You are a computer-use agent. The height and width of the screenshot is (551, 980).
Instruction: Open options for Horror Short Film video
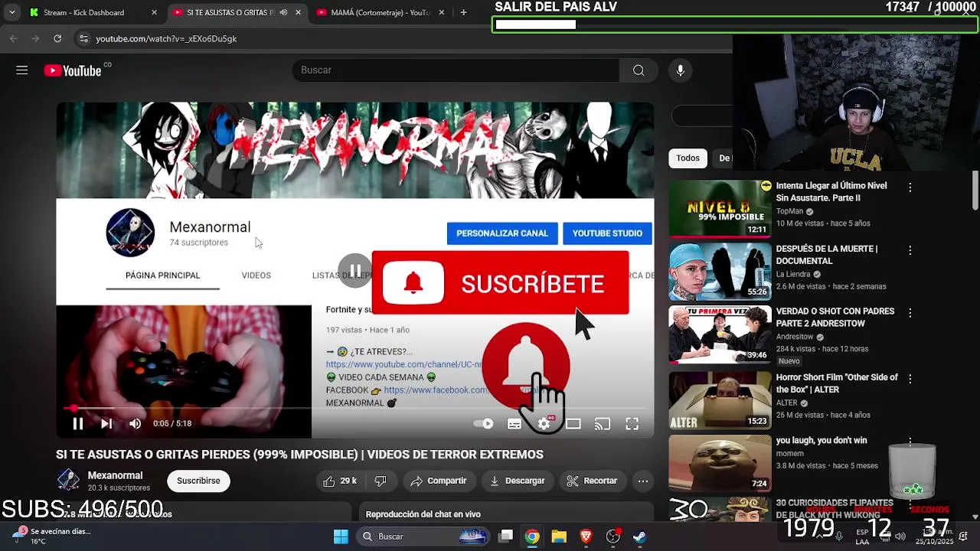910,379
